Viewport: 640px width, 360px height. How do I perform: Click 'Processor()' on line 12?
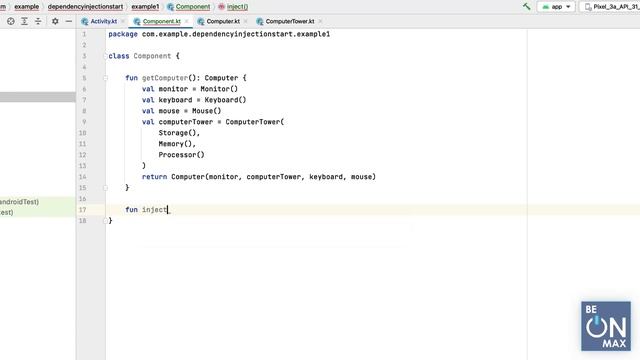(x=181, y=155)
